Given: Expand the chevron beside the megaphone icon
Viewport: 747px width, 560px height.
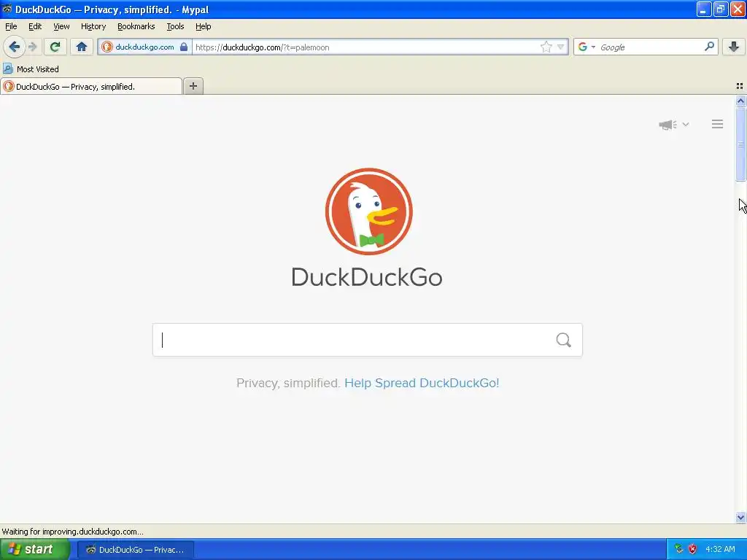Looking at the screenshot, I should click(x=686, y=124).
